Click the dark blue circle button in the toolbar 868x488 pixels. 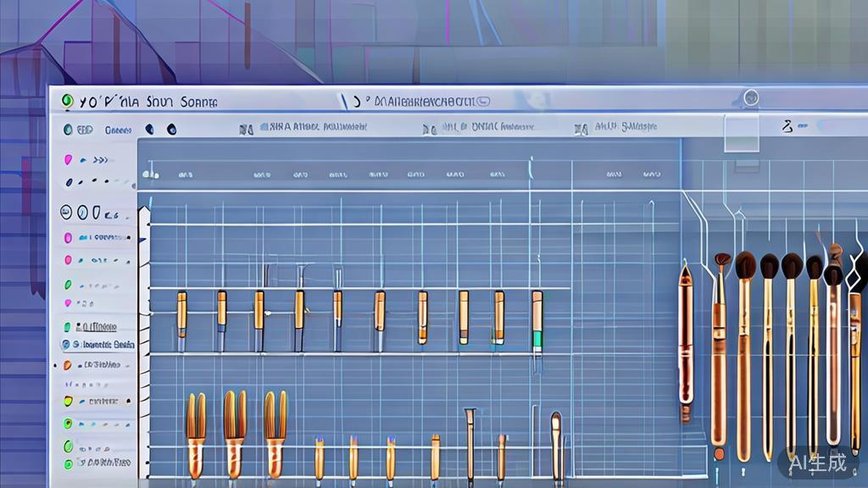(171, 130)
